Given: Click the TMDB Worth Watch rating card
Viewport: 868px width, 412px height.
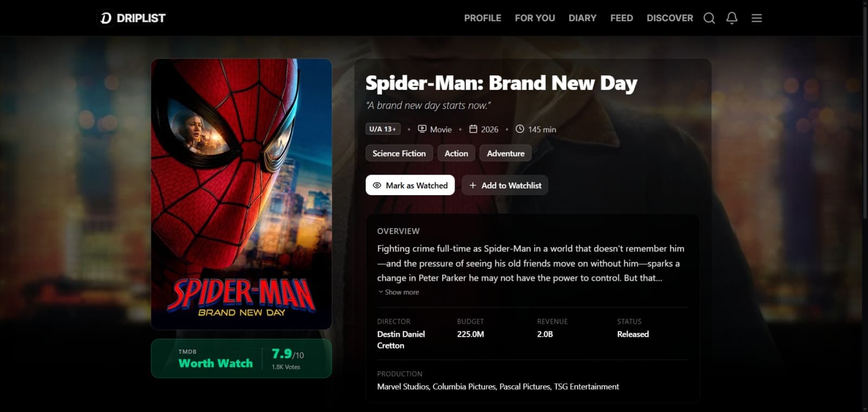Looking at the screenshot, I should pyautogui.click(x=241, y=358).
